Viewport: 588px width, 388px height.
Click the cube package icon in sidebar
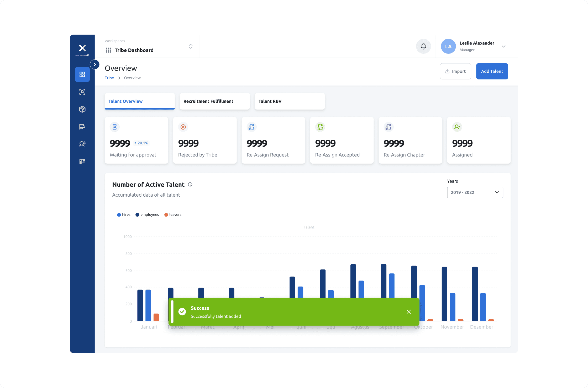click(x=82, y=109)
